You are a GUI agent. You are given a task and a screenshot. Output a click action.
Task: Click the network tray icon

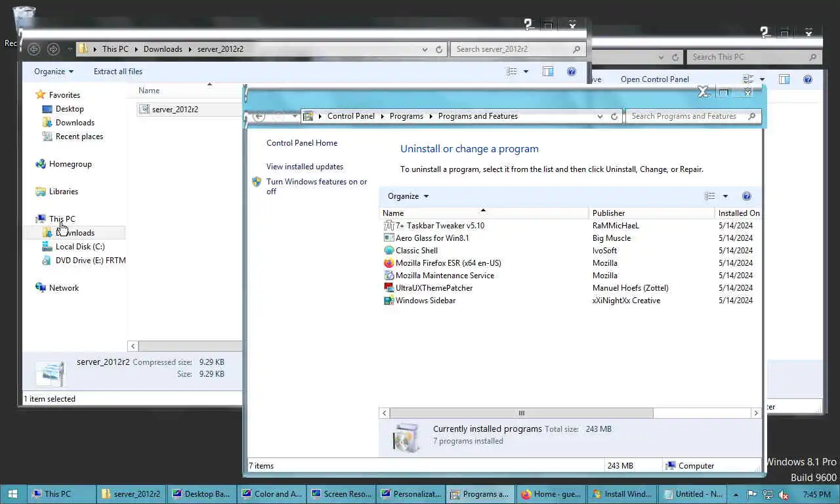point(767,495)
